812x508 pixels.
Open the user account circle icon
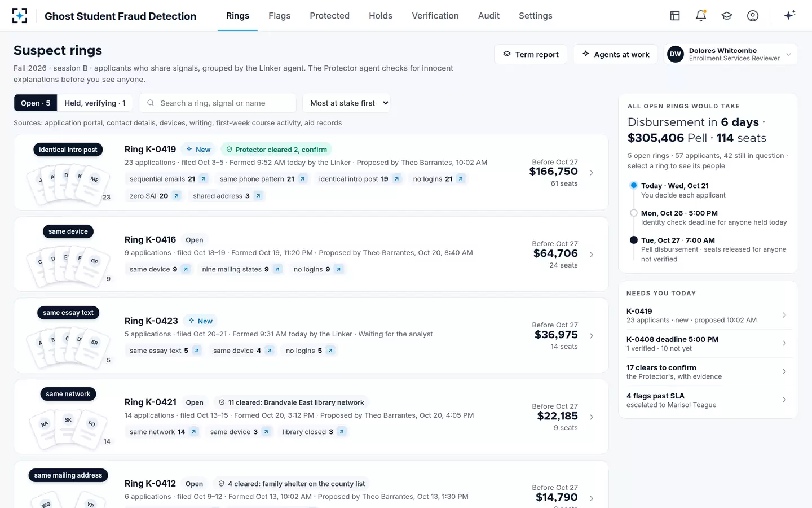click(x=753, y=16)
